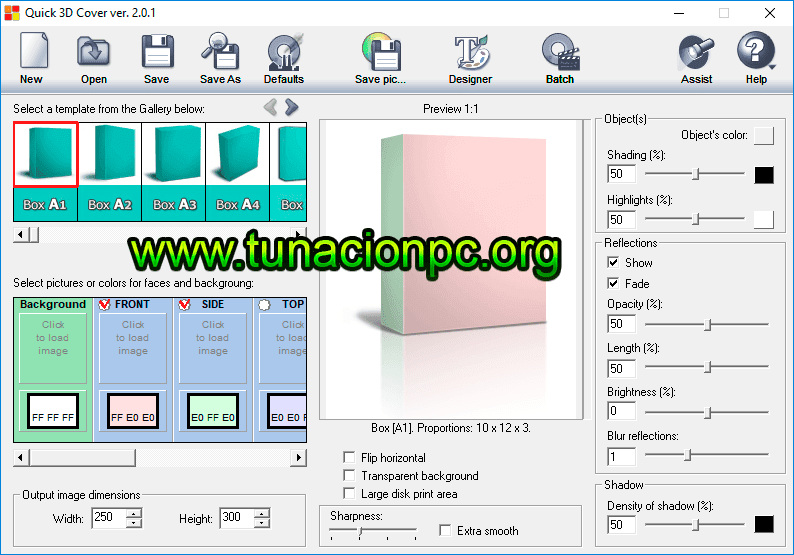Click the Density of shadow color swatch
Viewport: 794px width, 555px height.
[x=764, y=524]
